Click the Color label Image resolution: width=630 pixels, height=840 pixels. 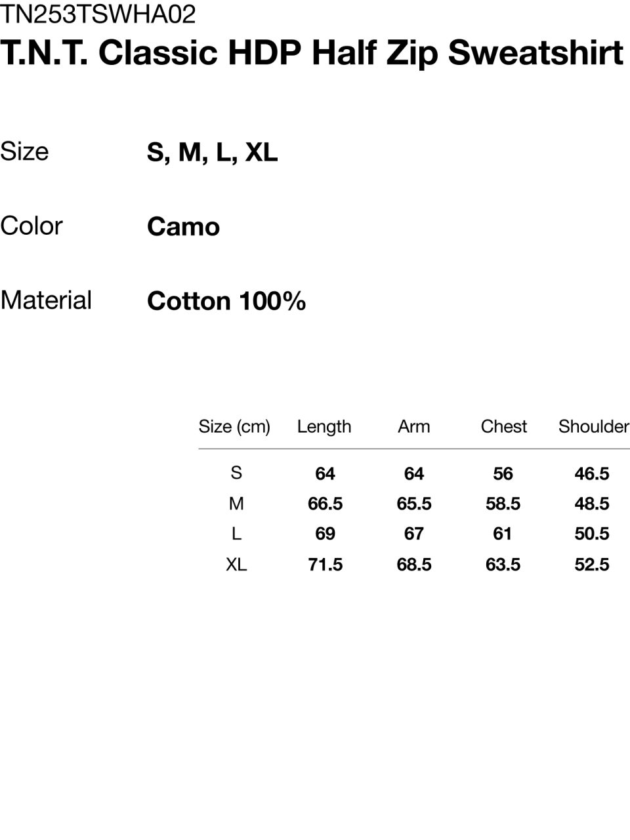pos(31,226)
